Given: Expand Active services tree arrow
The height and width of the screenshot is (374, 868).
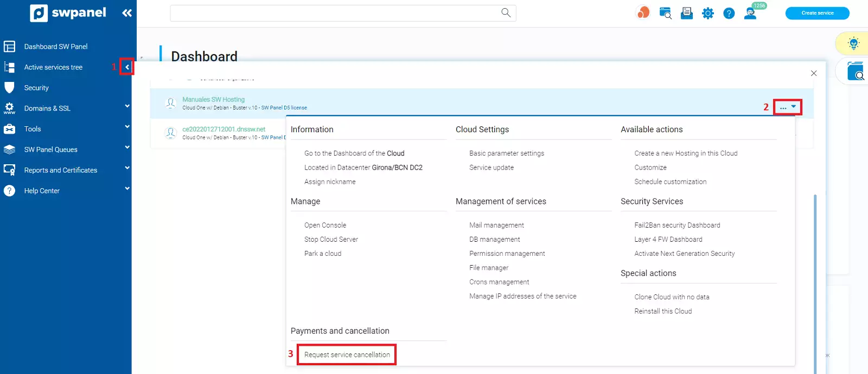Looking at the screenshot, I should pos(127,67).
